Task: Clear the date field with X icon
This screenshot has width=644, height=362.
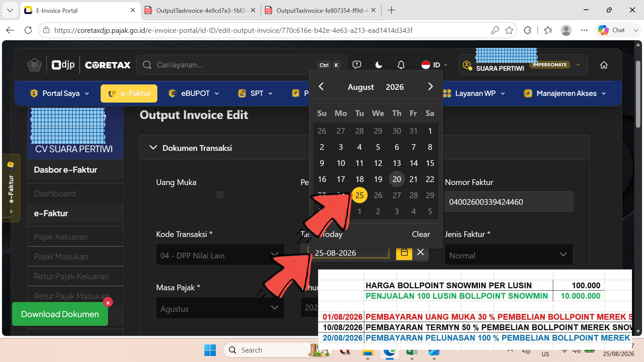Action: [420, 252]
